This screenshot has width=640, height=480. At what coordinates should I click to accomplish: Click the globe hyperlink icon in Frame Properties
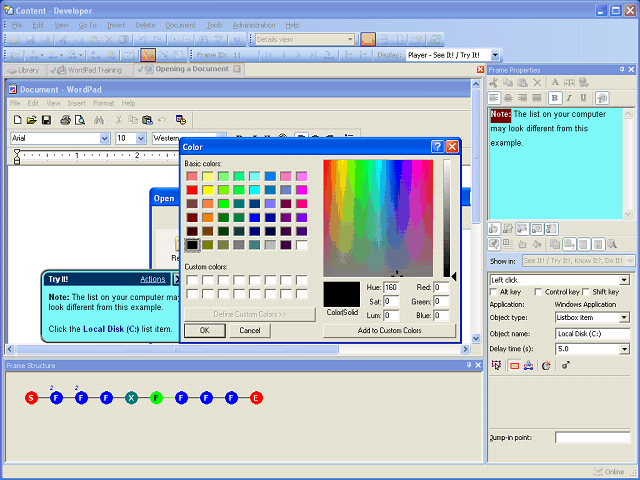coord(584,82)
